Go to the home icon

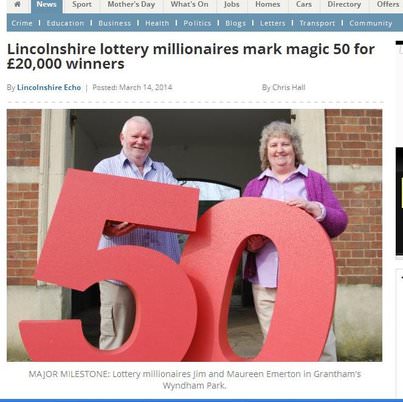coord(17,4)
